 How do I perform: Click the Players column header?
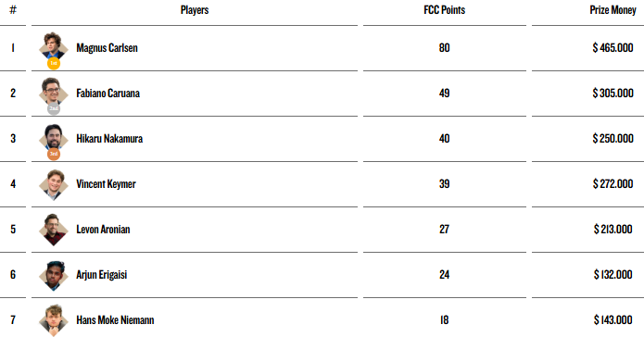click(195, 10)
